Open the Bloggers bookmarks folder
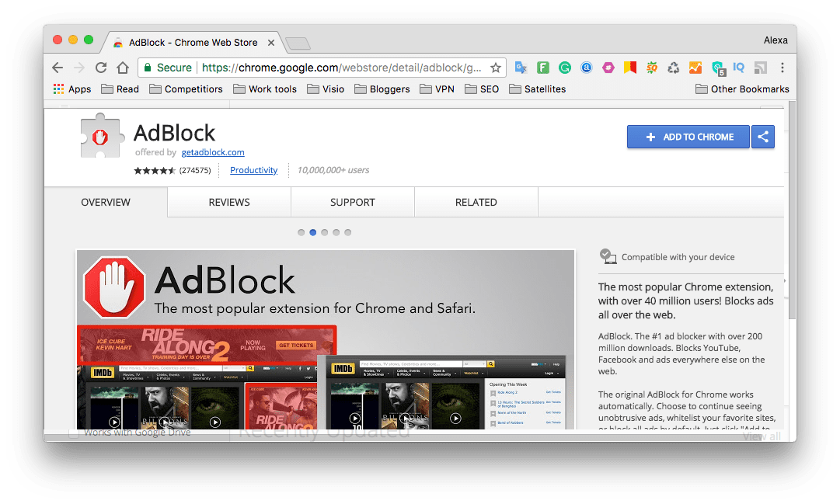840x504 pixels. pyautogui.click(x=382, y=89)
